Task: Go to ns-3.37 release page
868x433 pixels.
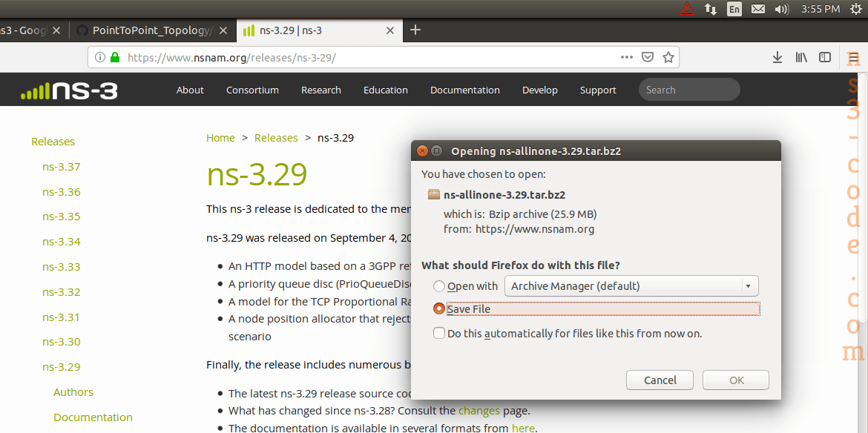Action: [62, 167]
